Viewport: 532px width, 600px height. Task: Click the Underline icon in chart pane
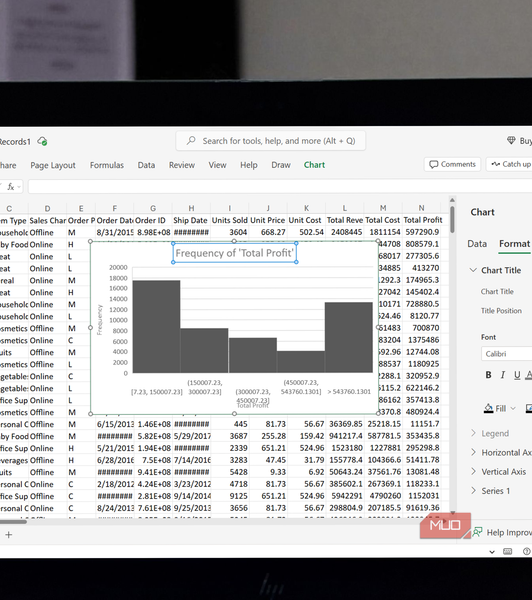pos(517,375)
